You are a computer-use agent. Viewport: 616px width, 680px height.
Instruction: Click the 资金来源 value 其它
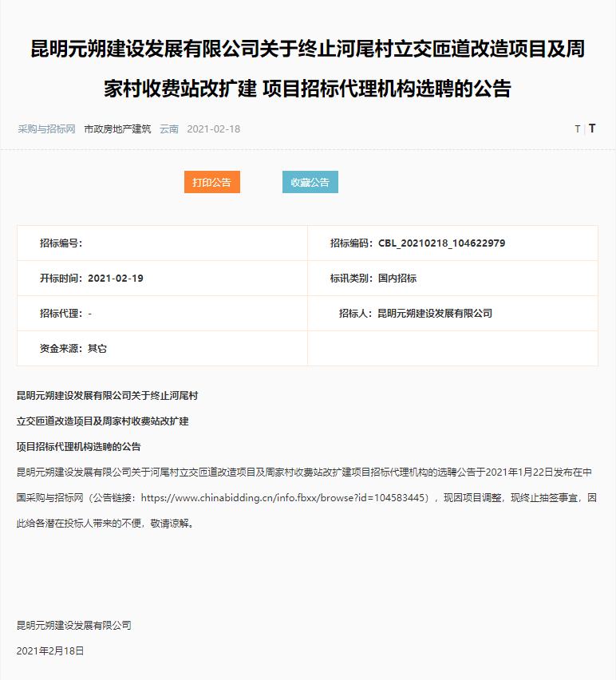(97, 349)
